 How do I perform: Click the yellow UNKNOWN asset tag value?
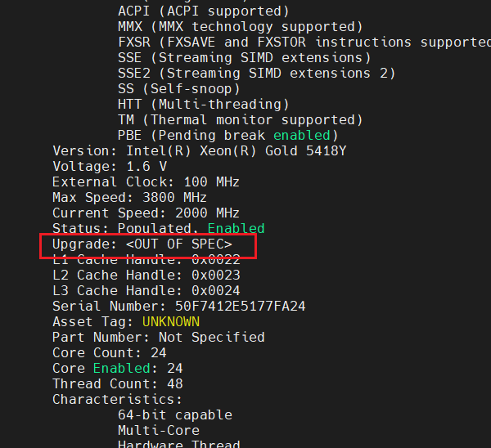point(170,321)
